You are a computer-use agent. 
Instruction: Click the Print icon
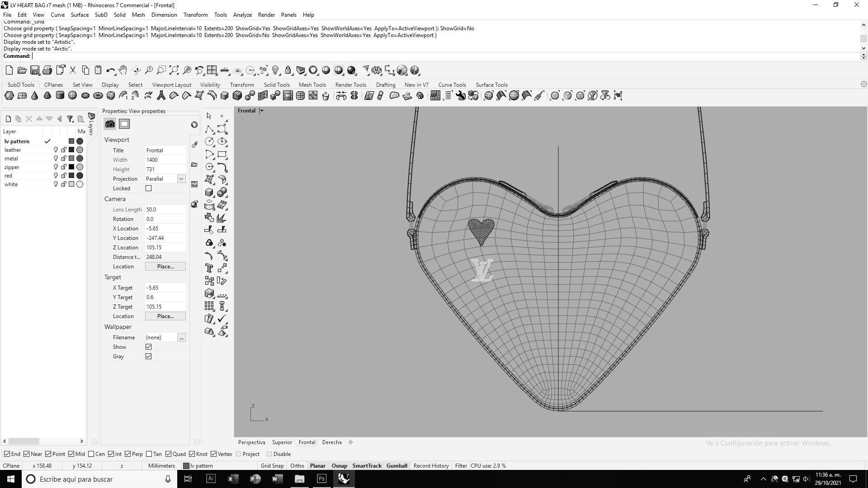click(x=47, y=70)
